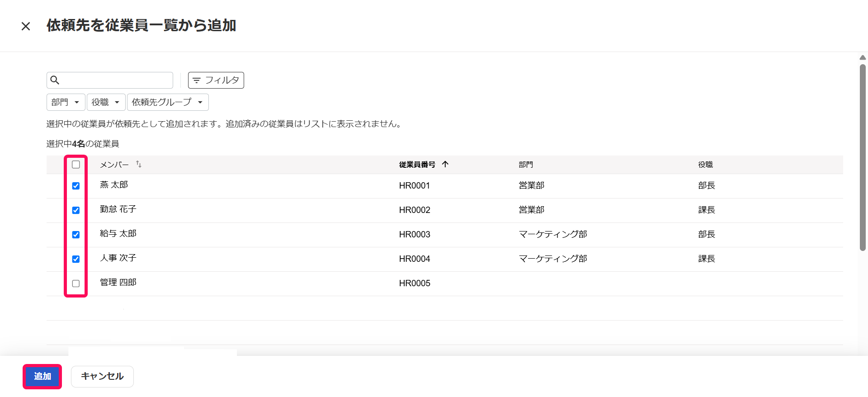Select the name 給与 太郎
868x397 pixels.
coord(118,233)
